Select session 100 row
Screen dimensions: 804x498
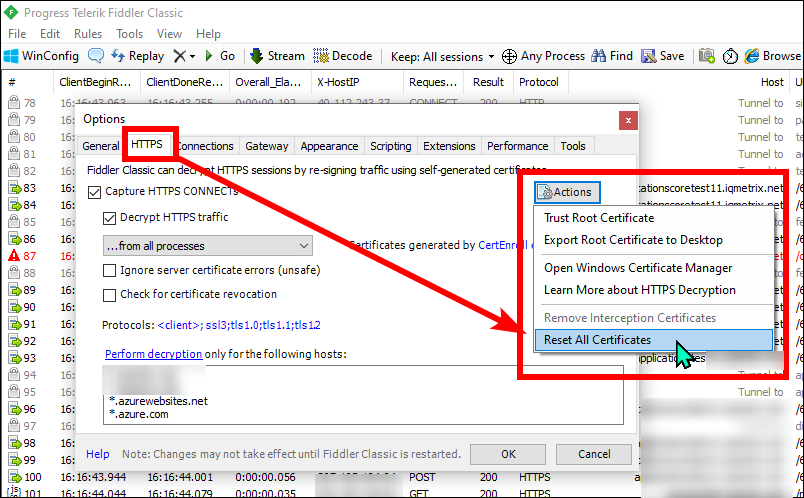400,477
